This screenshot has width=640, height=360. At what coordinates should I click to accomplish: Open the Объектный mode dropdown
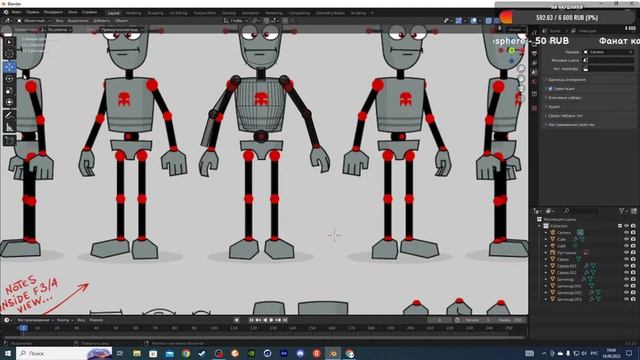click(x=33, y=20)
